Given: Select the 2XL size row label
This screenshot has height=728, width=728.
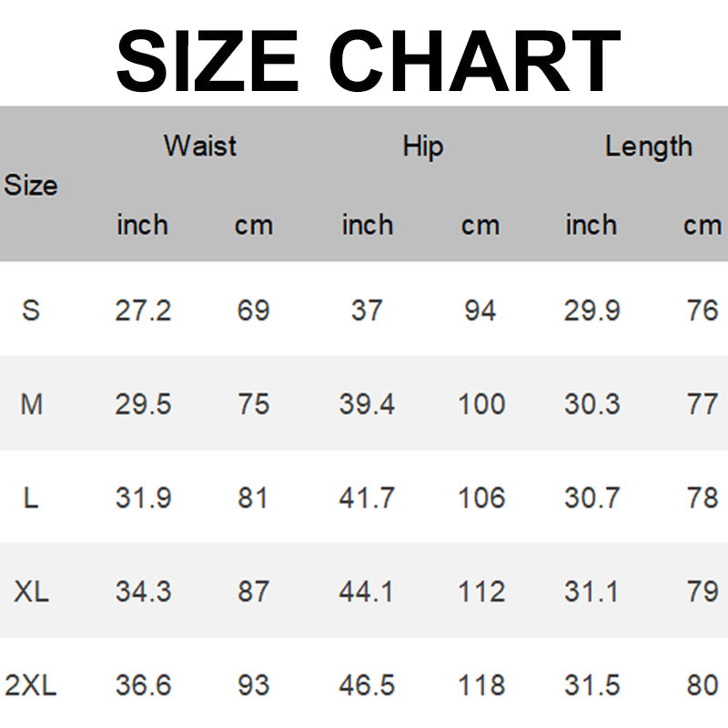Looking at the screenshot, I should tap(31, 685).
